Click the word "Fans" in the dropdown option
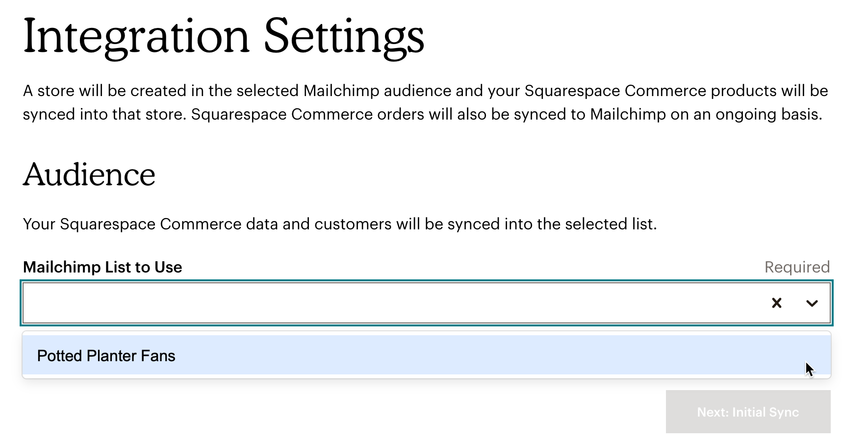This screenshot has height=445, width=868. [158, 356]
